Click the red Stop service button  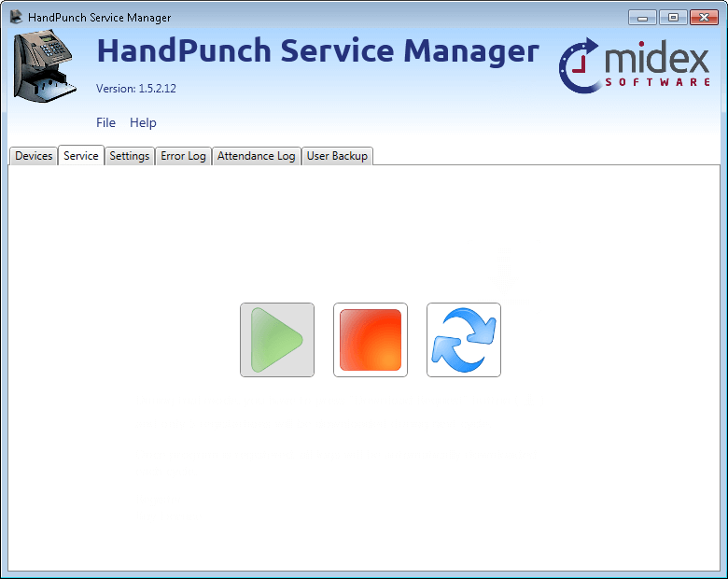coord(371,340)
